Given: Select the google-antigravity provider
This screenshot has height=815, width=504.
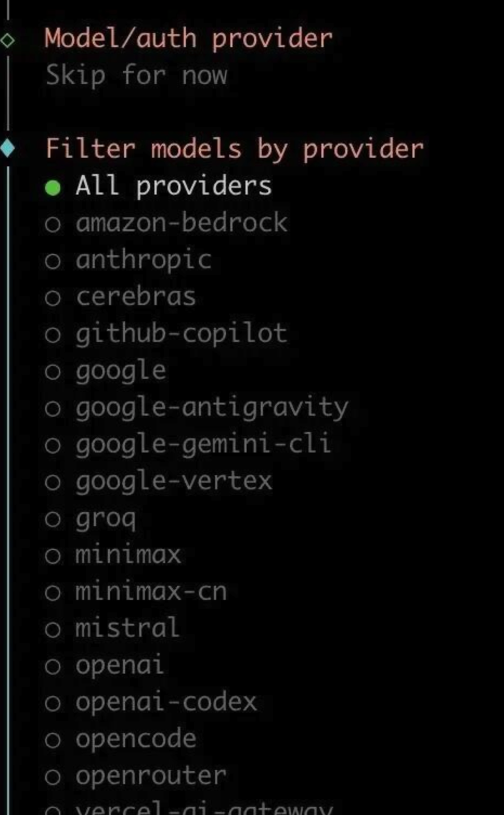Looking at the screenshot, I should point(211,407).
